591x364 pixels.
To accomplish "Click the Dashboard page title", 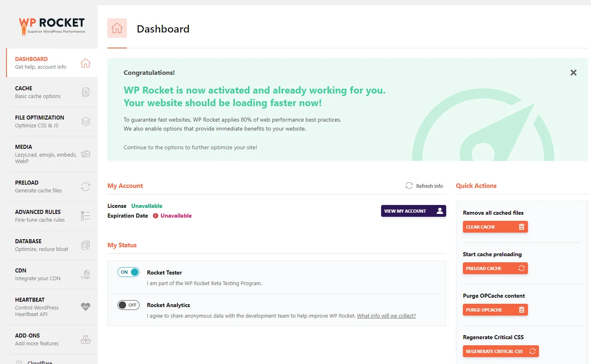I will click(163, 29).
